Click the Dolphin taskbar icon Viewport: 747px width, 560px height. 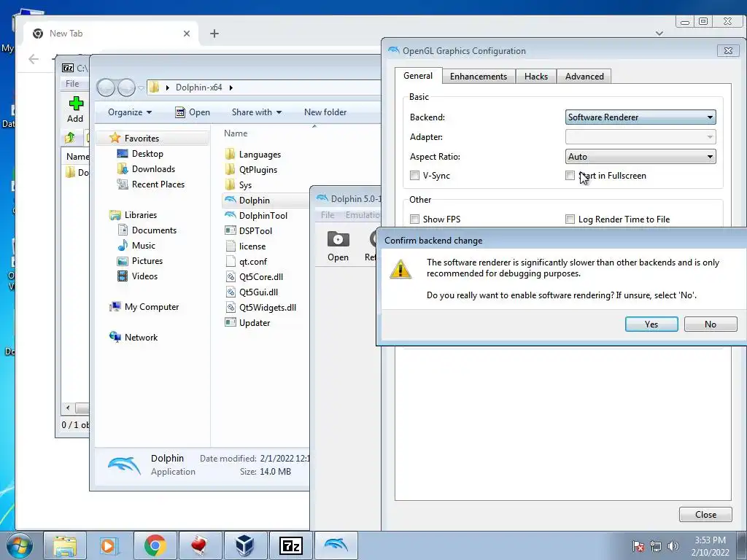336,545
